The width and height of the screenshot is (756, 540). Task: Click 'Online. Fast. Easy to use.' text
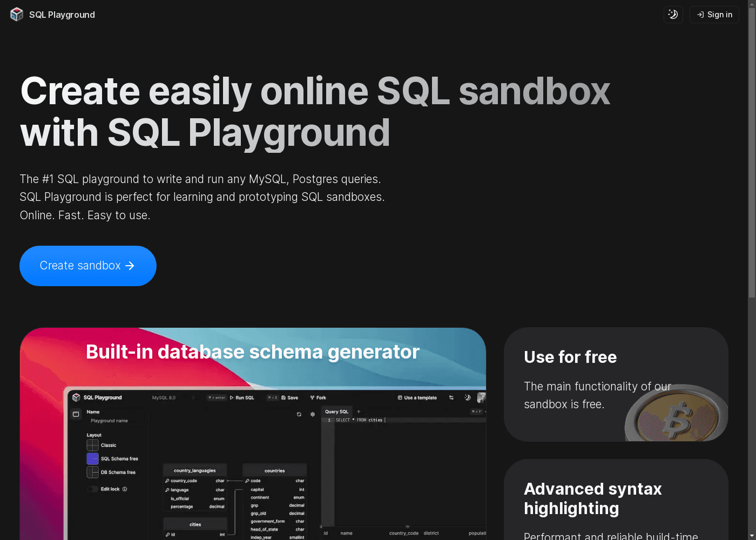pos(85,215)
